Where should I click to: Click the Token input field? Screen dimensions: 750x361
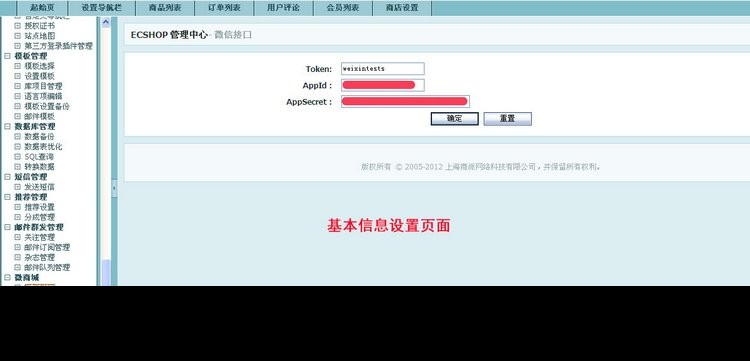383,69
